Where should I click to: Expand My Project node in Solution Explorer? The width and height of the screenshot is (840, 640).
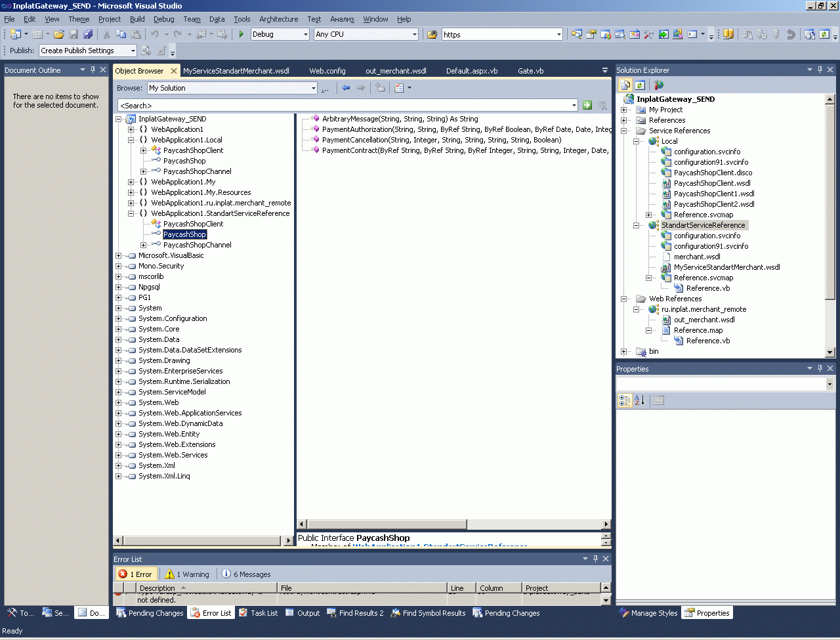623,110
